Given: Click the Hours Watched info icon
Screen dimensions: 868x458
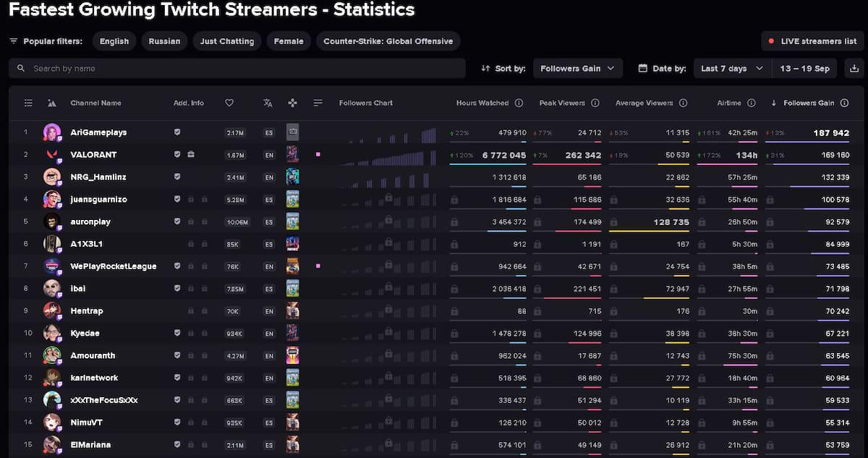Looking at the screenshot, I should click(x=519, y=103).
